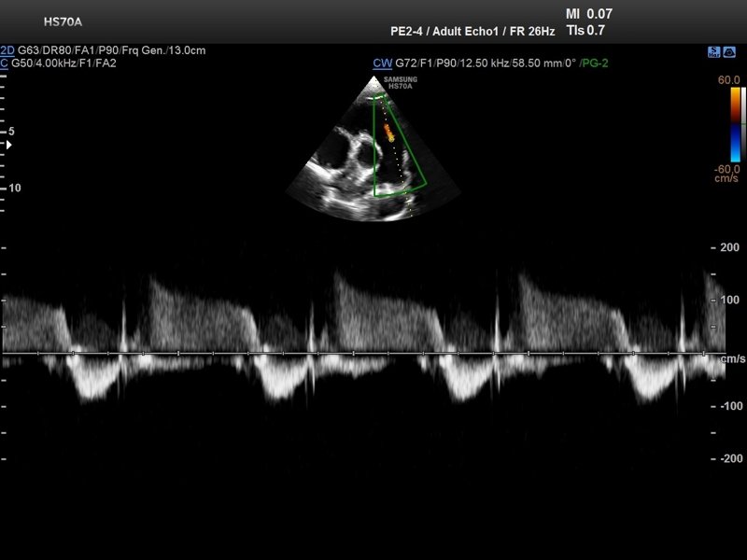
Task: Click the PE2-4 Adult Echo1 preset label
Action: pyautogui.click(x=472, y=30)
